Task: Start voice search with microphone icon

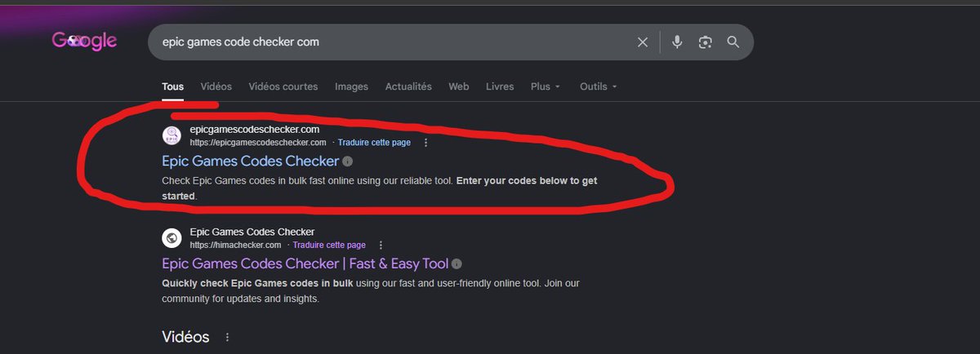Action: (x=677, y=42)
